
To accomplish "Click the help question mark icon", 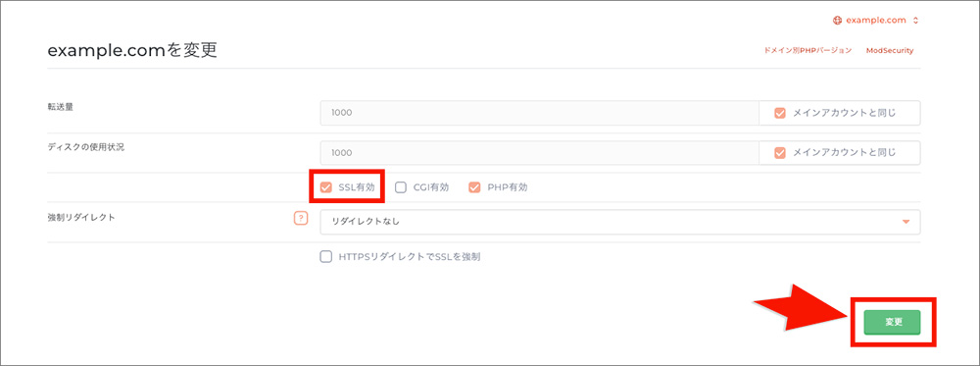I will [301, 219].
